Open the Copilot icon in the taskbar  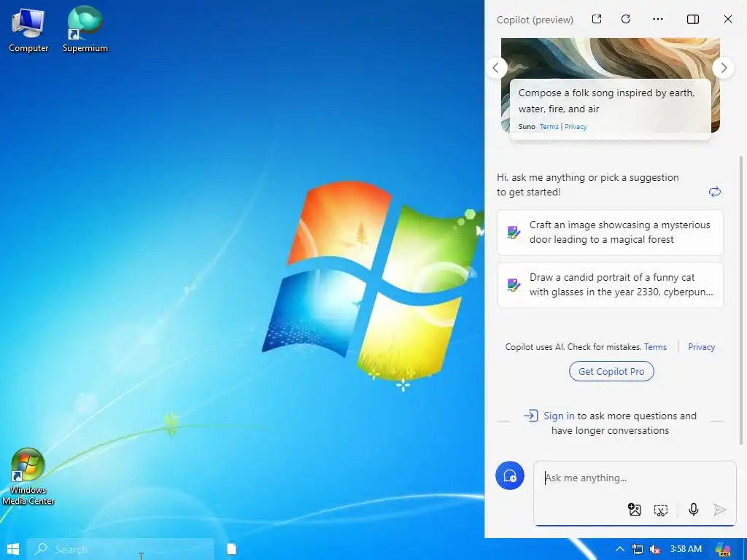pos(723,550)
